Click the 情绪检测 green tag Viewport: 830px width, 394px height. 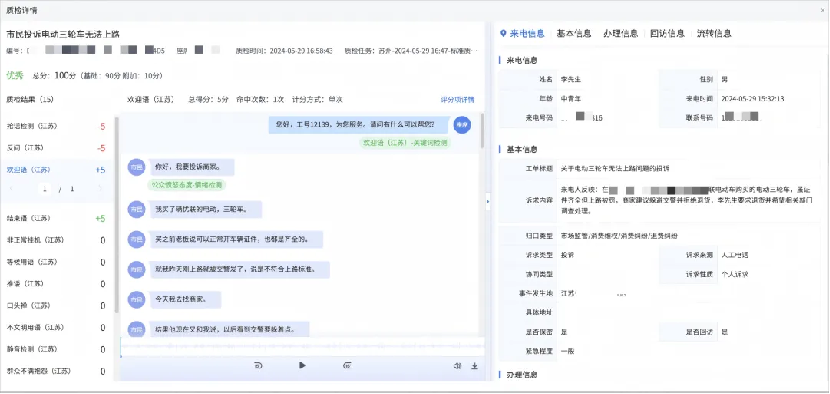(x=187, y=185)
